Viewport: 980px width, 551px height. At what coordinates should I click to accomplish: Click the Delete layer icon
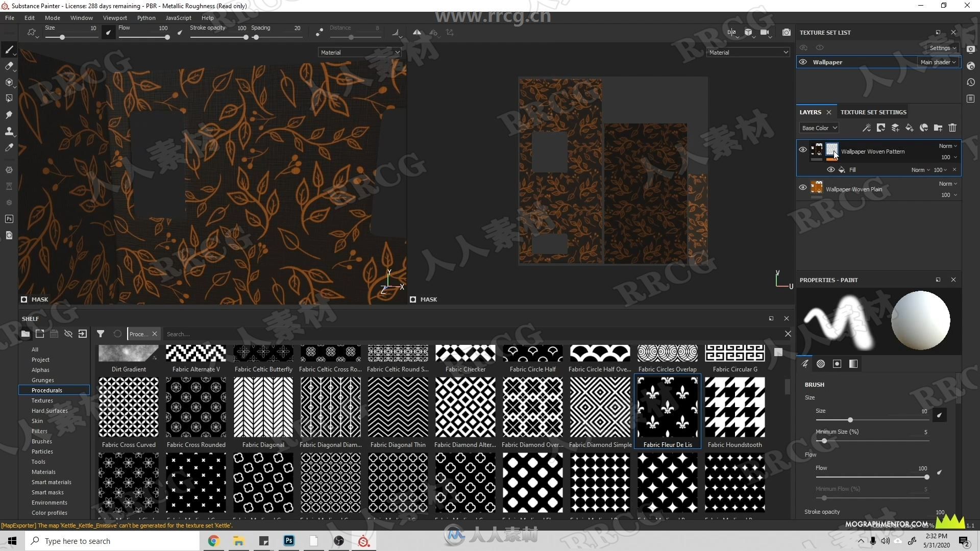[953, 128]
